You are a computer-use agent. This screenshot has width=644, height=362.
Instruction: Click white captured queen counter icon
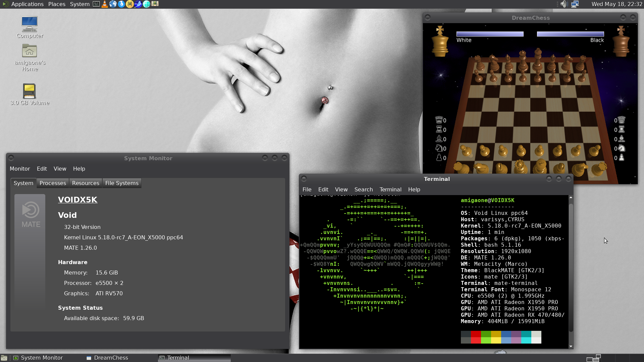pyautogui.click(x=439, y=120)
